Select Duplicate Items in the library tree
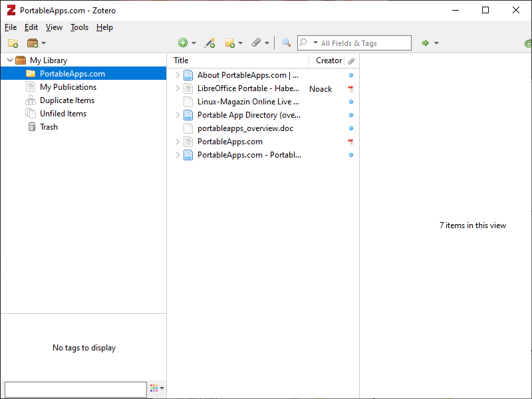 pyautogui.click(x=66, y=100)
